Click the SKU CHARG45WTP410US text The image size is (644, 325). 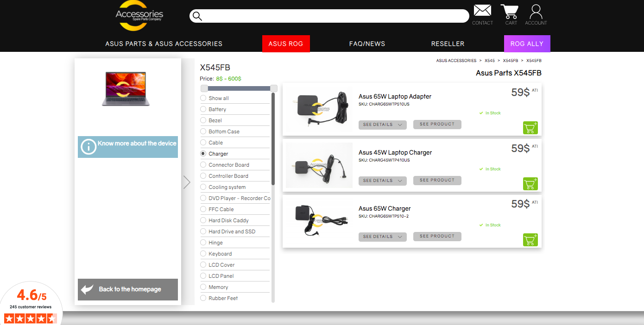coord(384,160)
